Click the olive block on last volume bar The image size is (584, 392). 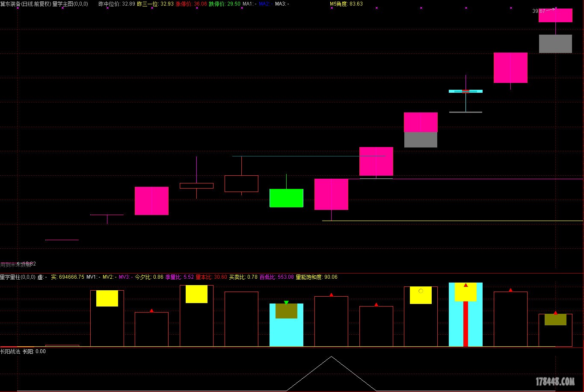click(555, 320)
